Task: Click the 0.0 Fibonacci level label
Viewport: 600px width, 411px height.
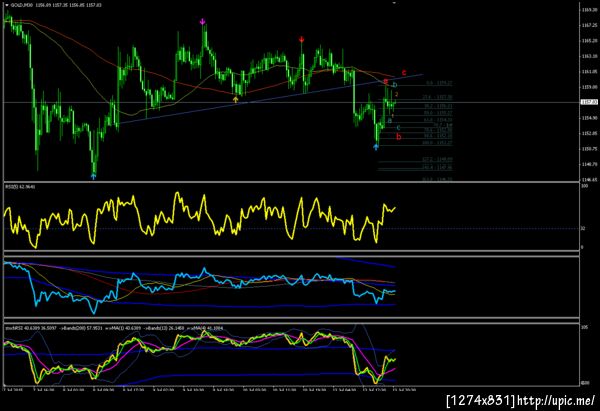Action: pyautogui.click(x=439, y=83)
